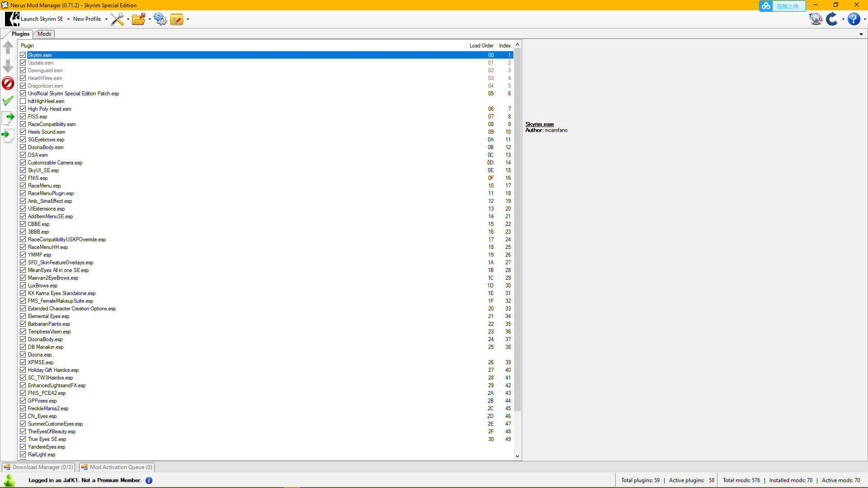Click the green user avatar icon

click(x=9, y=480)
